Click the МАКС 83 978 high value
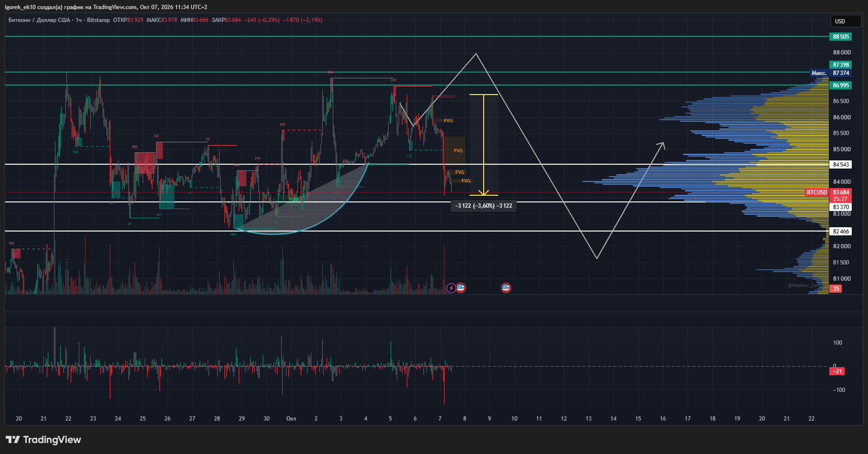Viewport: 868px width, 454px height. click(161, 20)
